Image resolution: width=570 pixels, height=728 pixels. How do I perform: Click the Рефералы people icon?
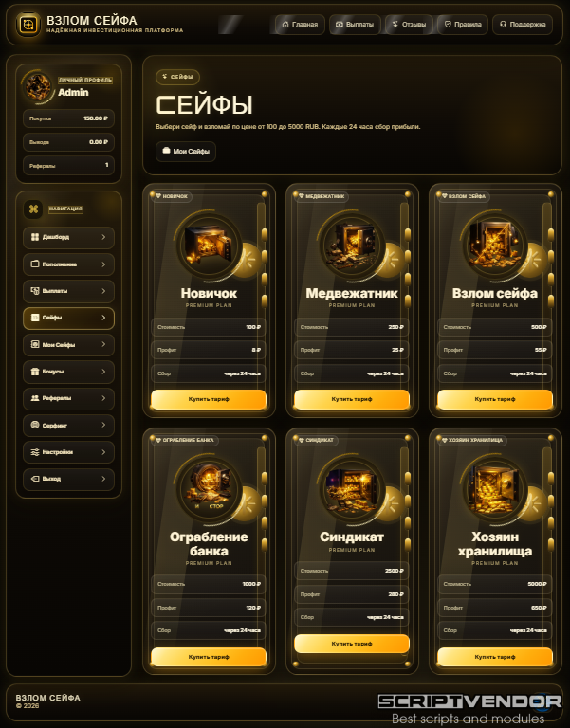pyautogui.click(x=35, y=398)
